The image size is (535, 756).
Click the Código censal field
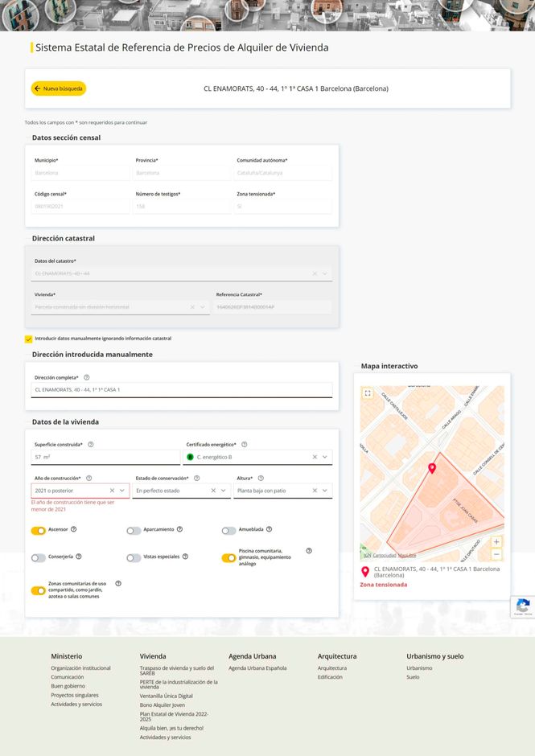[80, 207]
